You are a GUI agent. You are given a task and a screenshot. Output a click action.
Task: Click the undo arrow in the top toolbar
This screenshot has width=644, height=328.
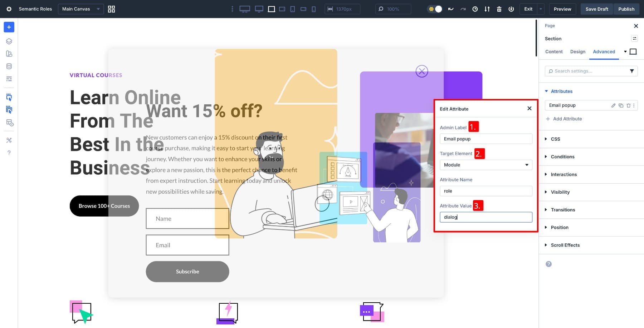(451, 9)
